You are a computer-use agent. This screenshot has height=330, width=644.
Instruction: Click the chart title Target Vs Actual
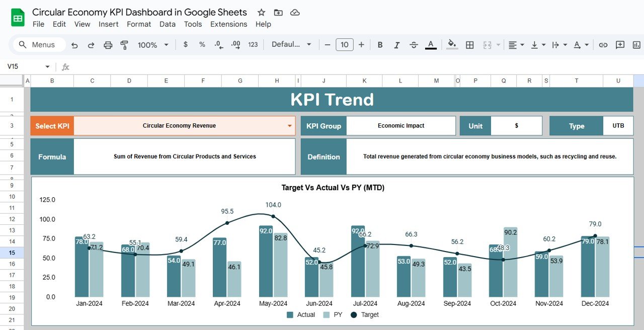pyautogui.click(x=333, y=188)
